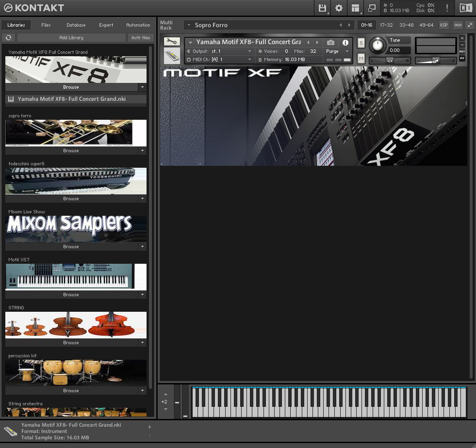Select the next multi with the right arrow
The height and width of the screenshot is (448, 476).
[x=349, y=25]
